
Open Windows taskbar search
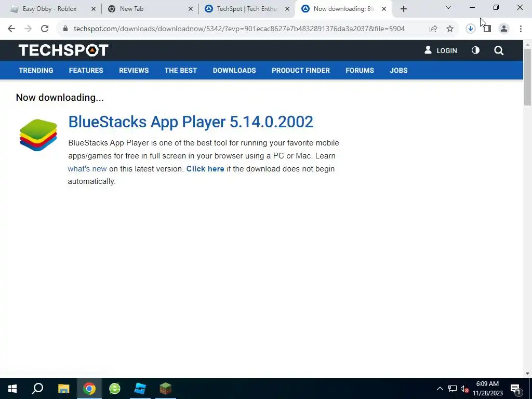tap(37, 389)
